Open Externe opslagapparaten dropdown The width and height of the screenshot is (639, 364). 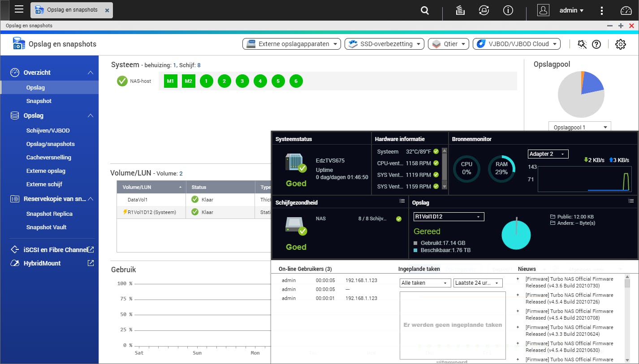pos(291,44)
